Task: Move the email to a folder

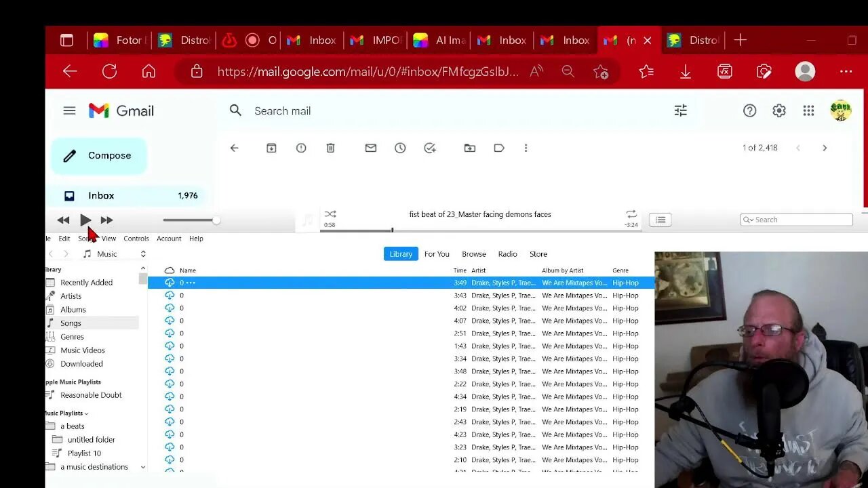Action: [x=469, y=148]
